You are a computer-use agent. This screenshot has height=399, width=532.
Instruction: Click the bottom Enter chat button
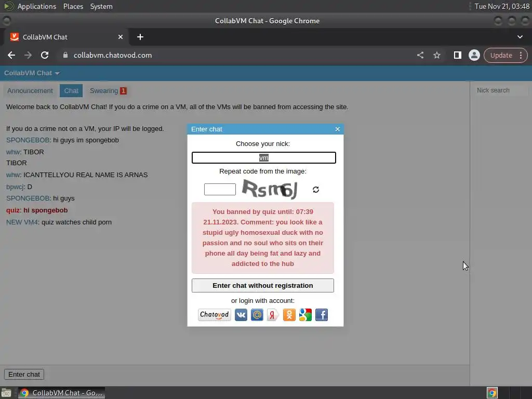(x=24, y=374)
